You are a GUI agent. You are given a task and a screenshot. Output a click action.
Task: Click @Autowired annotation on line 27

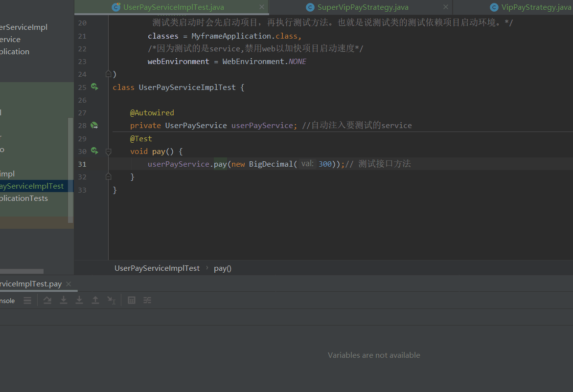(x=152, y=113)
